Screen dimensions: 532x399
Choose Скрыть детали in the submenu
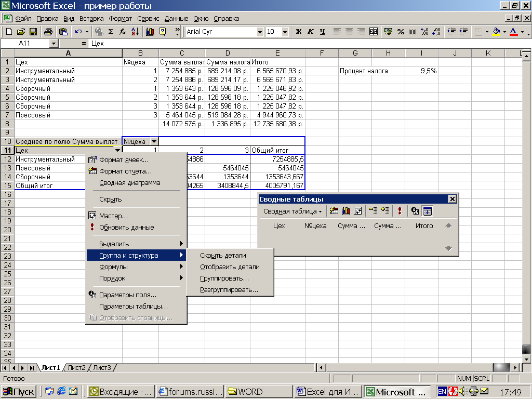(230, 256)
